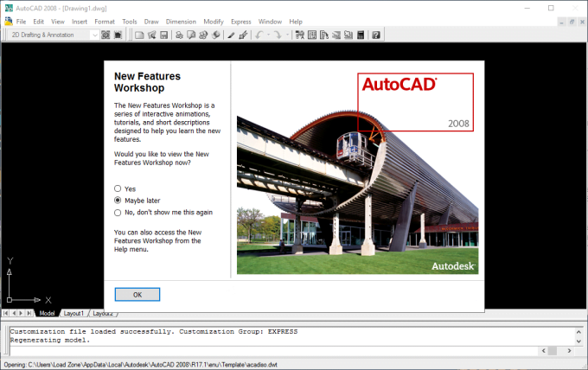This screenshot has width=588, height=370.
Task: Click the AutoCAD 2008 splash image
Action: [357, 174]
